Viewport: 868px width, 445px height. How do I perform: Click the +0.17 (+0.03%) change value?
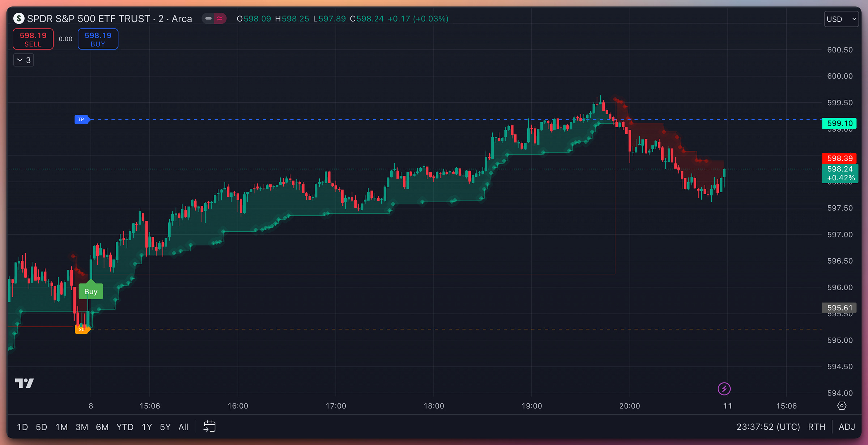tap(418, 19)
